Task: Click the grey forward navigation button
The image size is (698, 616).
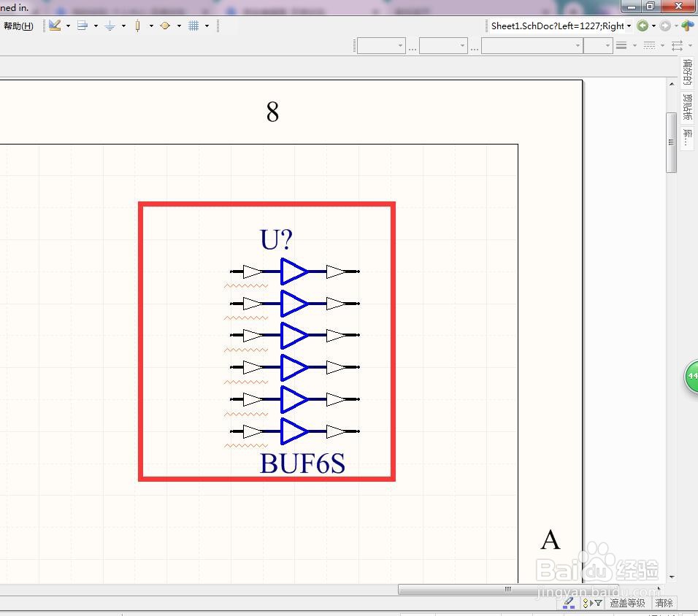Action: pyautogui.click(x=665, y=26)
